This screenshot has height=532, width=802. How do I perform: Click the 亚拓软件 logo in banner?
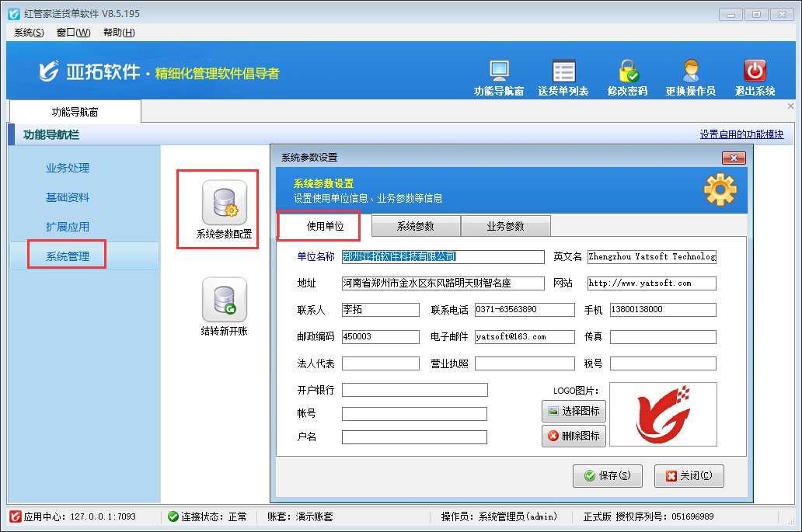pyautogui.click(x=89, y=72)
